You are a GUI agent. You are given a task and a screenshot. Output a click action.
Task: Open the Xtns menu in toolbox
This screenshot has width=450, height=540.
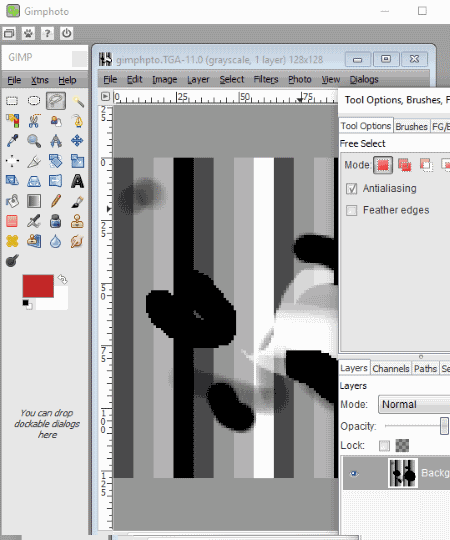coord(40,80)
